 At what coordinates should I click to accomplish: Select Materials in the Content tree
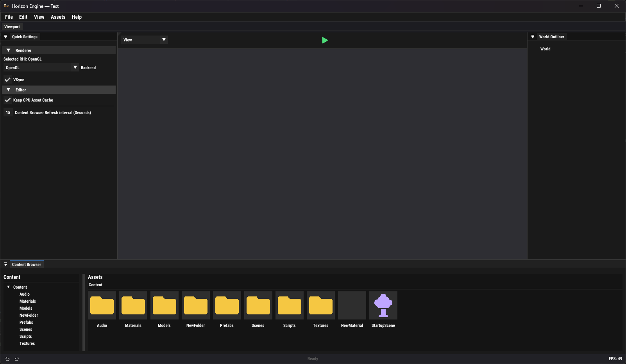tap(28, 301)
